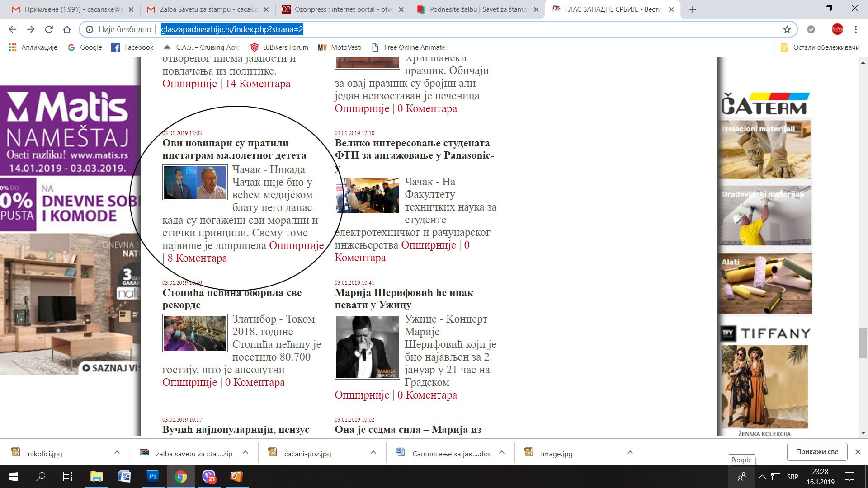Expand options for image.jpg download
868x488 pixels.
[630, 452]
